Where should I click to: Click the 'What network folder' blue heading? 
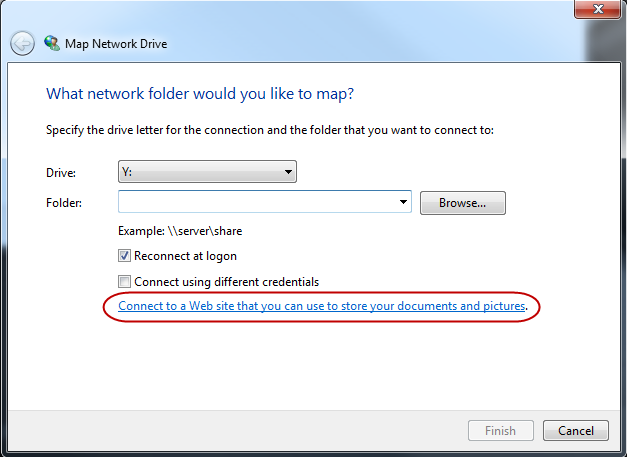pyautogui.click(x=200, y=94)
